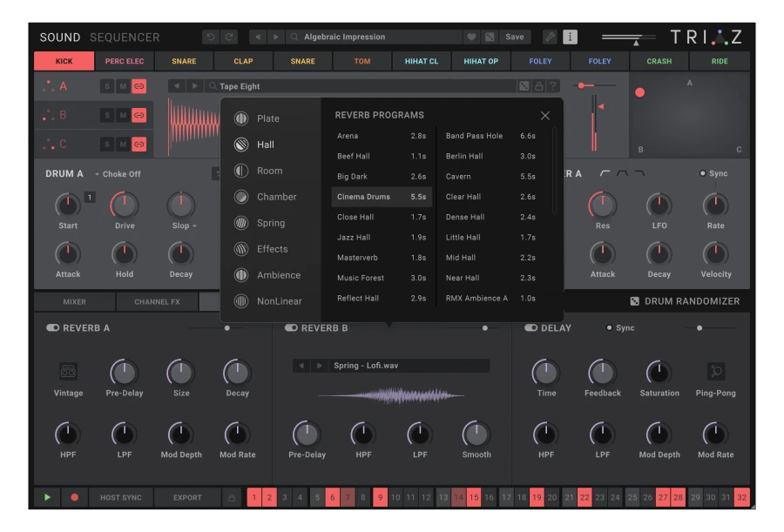The image size is (784, 532).
Task: Click the Tape Eight sample name field
Action: click(x=362, y=86)
